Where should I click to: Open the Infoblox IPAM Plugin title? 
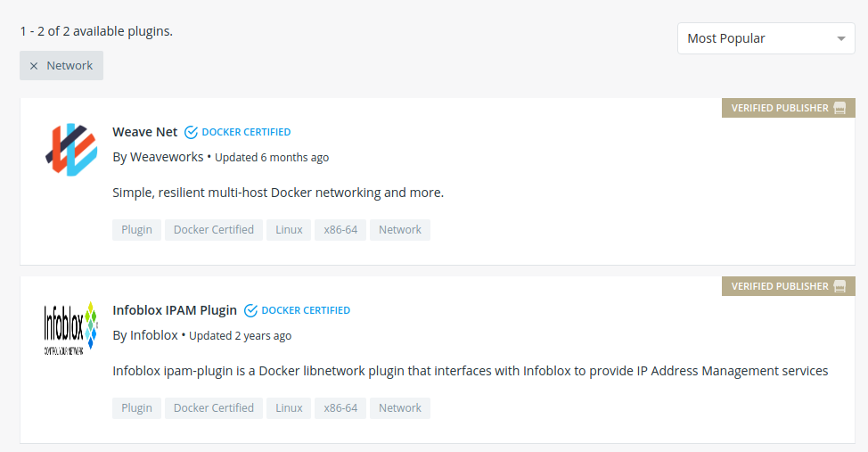(175, 310)
